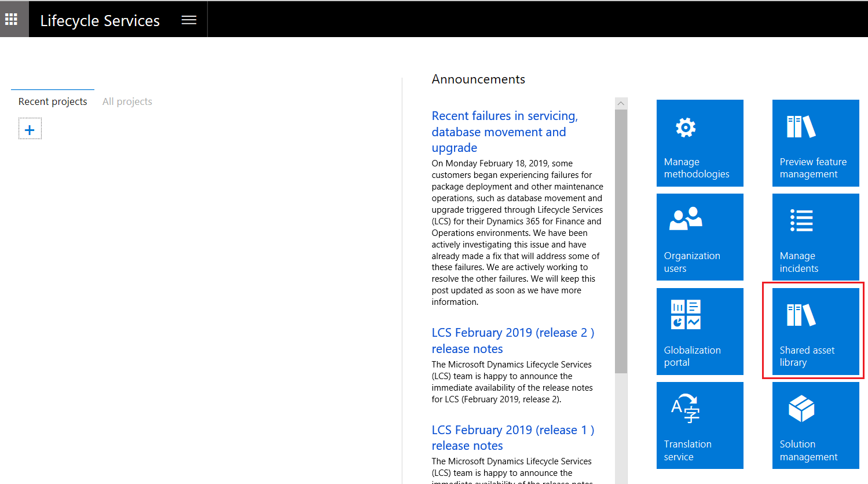
Task: Open the Translation service tile
Action: pos(699,425)
